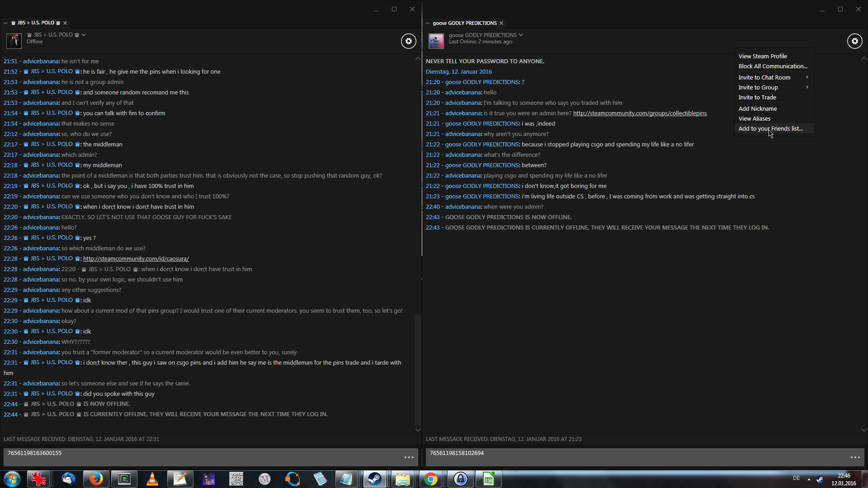The height and width of the screenshot is (488, 868).
Task: Open the collectiblepins group link
Action: click(640, 113)
